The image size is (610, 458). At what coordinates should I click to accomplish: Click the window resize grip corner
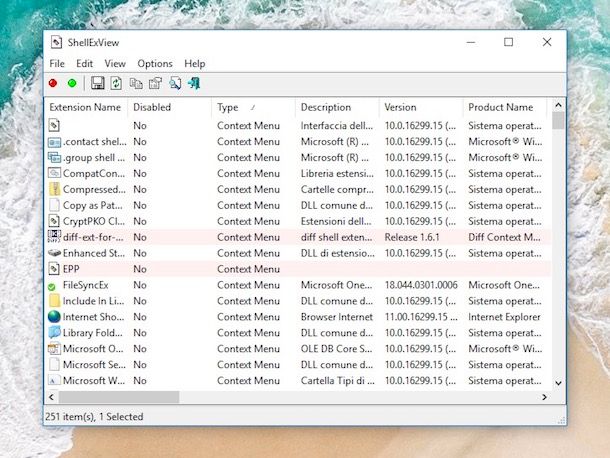[x=561, y=420]
